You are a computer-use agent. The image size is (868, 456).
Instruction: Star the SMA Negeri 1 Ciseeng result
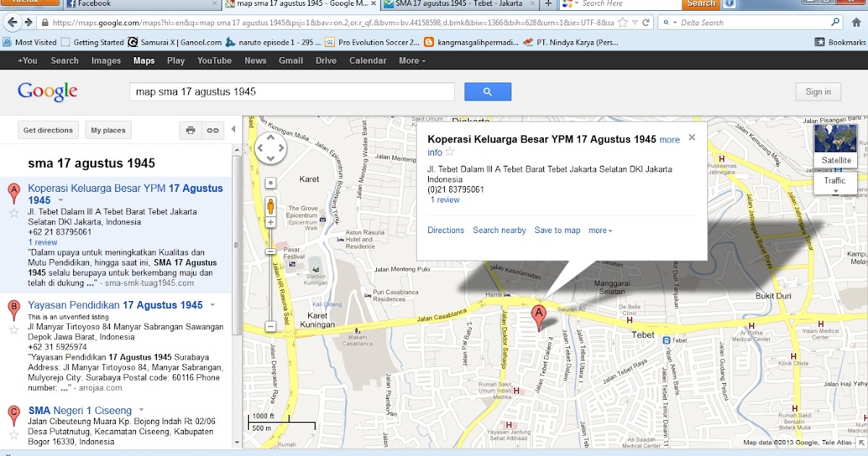13,434
